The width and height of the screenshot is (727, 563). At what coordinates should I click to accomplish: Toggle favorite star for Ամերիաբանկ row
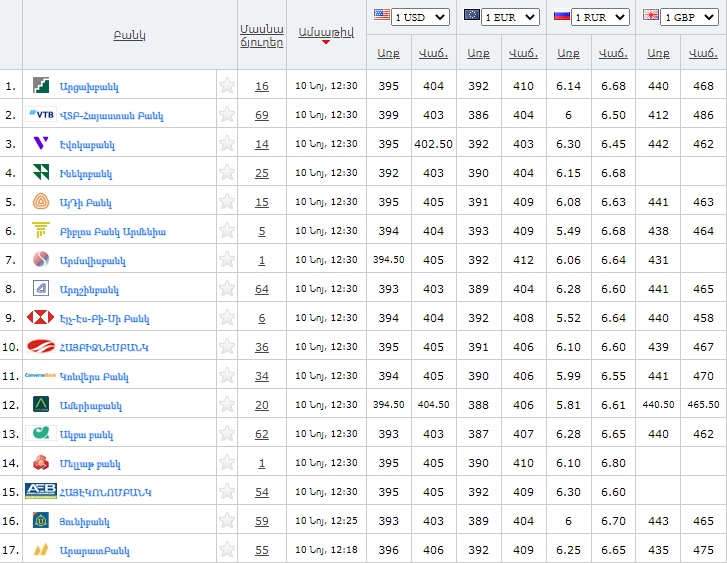(227, 405)
